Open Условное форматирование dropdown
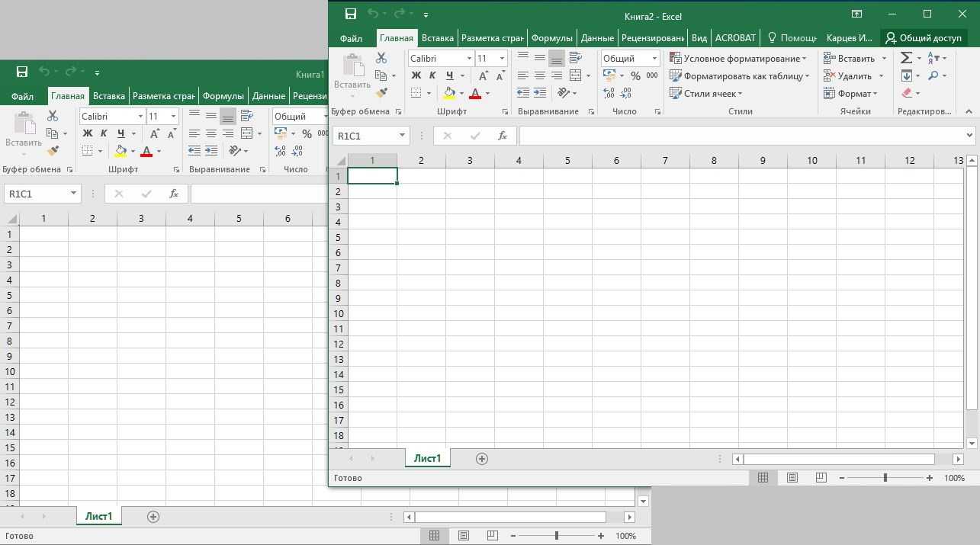980x545 pixels. 737,58
